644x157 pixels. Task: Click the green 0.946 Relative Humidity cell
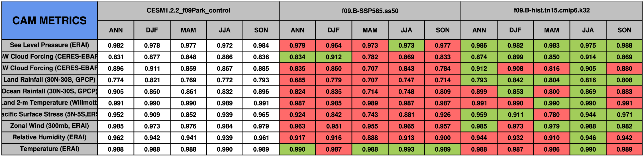588,138
